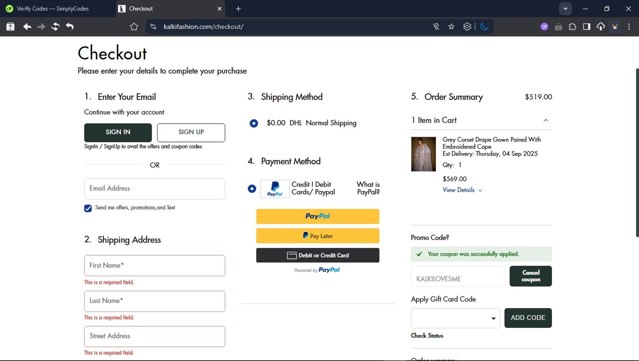Uncheck Send me offers, promotions checkbox
639x361 pixels.
point(88,208)
